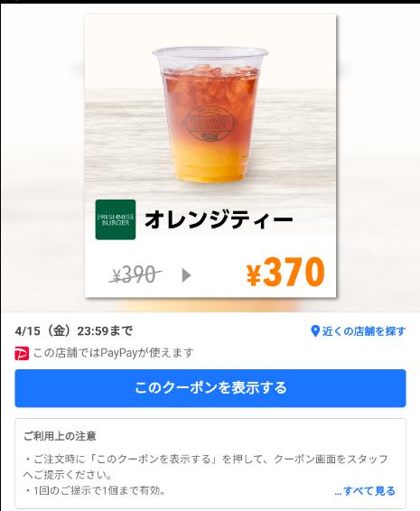Image resolution: width=420 pixels, height=511 pixels.
Task: Tap このクーポンを表示する button
Action: [x=210, y=388]
